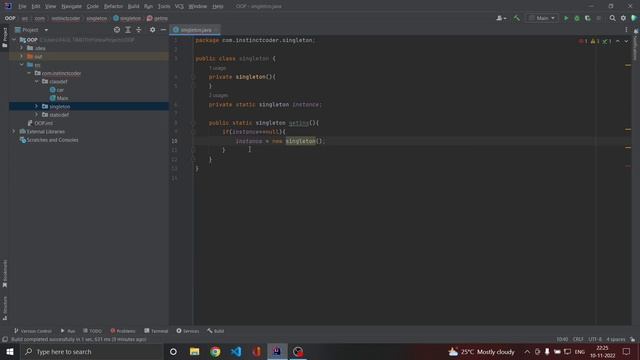Collapse the classdef package
The image size is (640, 360).
[37, 81]
